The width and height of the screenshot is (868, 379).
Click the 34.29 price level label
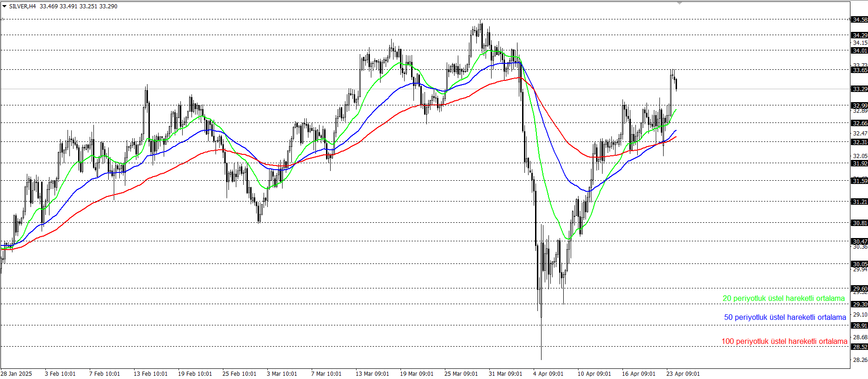(860, 35)
